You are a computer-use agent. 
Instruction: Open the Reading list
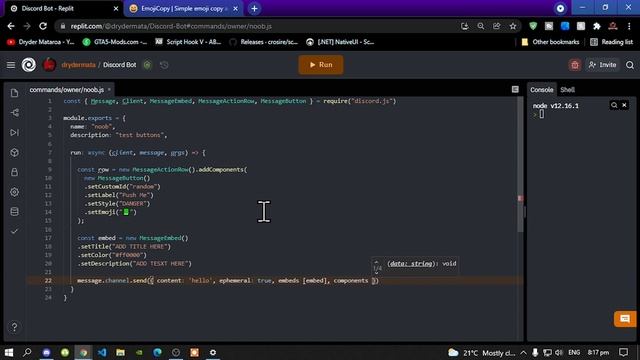(611, 42)
